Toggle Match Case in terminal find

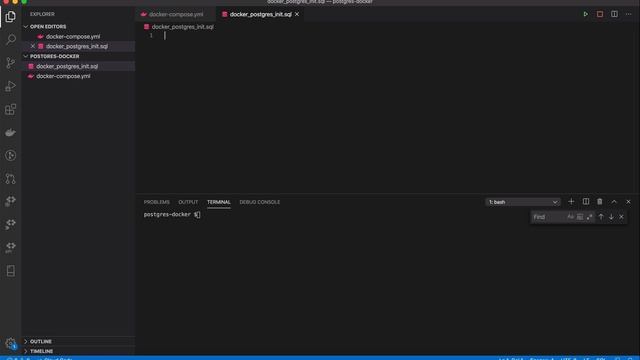coord(570,217)
